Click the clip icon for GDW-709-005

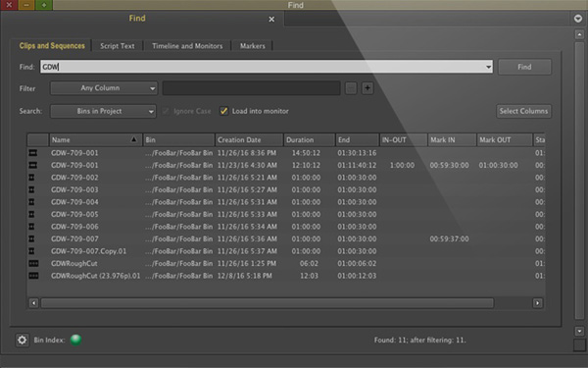tap(32, 214)
